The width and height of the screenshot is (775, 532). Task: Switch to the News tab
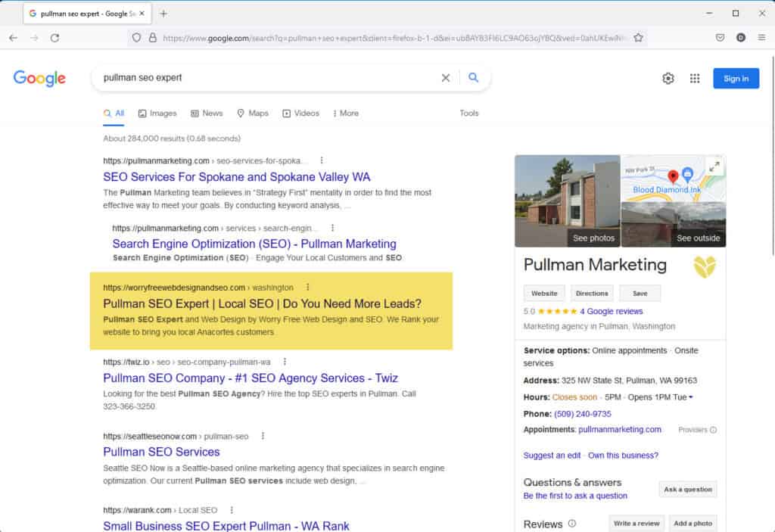click(x=207, y=114)
